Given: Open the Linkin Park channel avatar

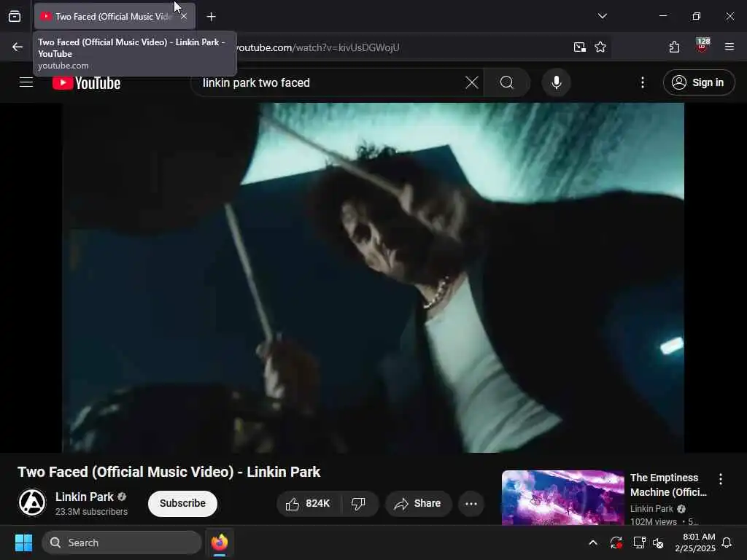Looking at the screenshot, I should [x=32, y=502].
